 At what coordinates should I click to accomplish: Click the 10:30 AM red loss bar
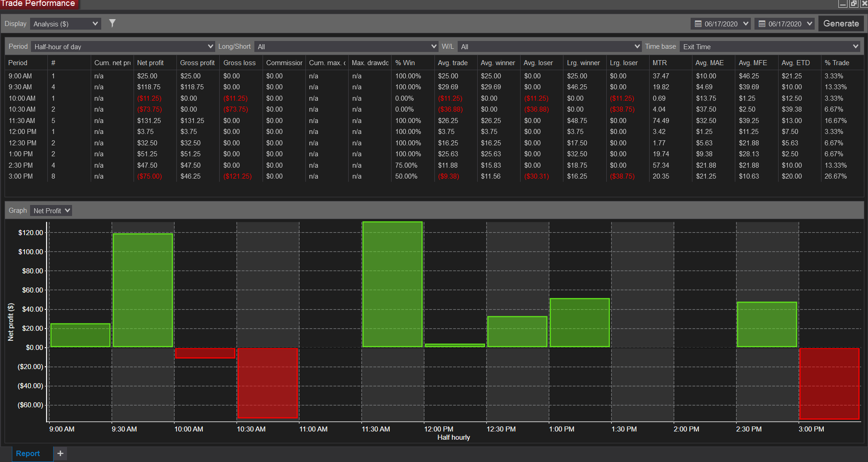[x=268, y=383]
